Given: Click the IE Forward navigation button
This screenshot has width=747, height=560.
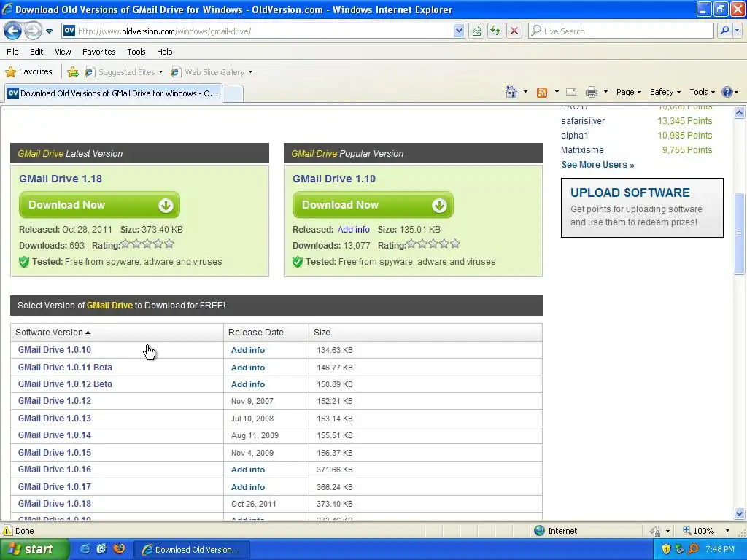Looking at the screenshot, I should [x=33, y=31].
